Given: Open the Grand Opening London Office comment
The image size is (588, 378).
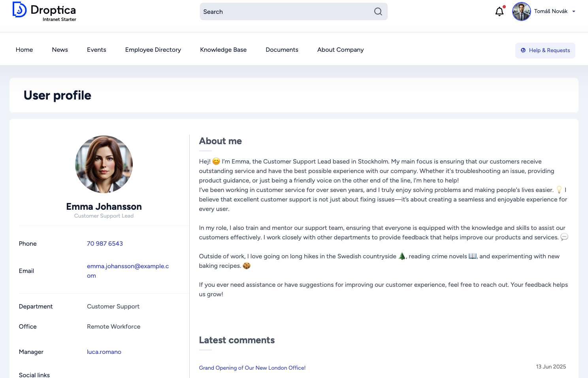Looking at the screenshot, I should (252, 368).
